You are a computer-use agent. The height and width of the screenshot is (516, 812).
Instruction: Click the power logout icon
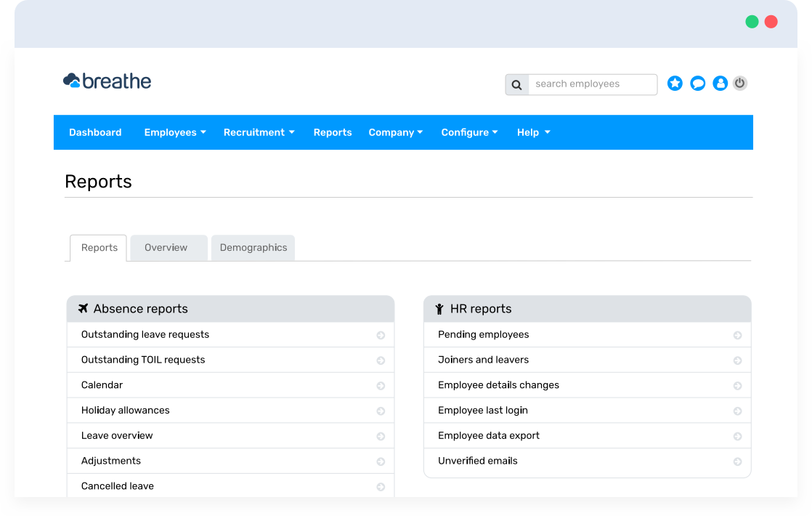point(740,83)
